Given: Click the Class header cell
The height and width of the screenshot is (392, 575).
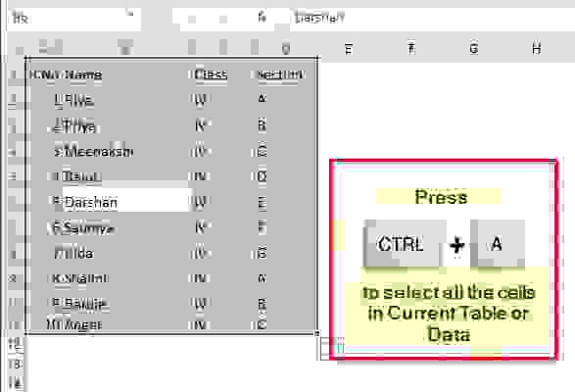Looking at the screenshot, I should pyautogui.click(x=211, y=74).
